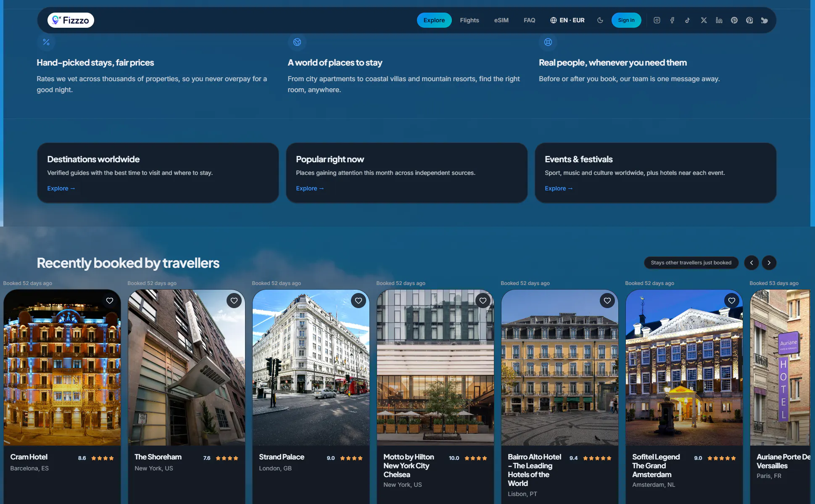
Task: Select the Explore nav item
Action: tap(434, 20)
